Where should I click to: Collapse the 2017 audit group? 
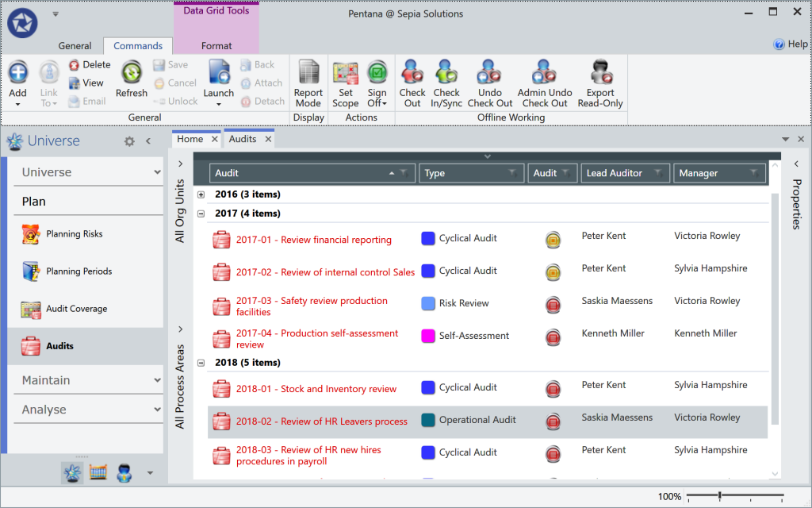(x=201, y=214)
